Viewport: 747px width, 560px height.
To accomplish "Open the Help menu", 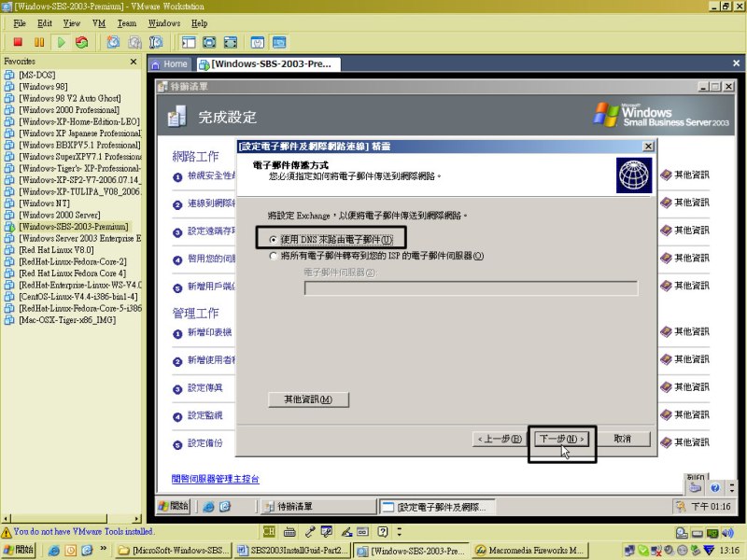I will pos(199,23).
